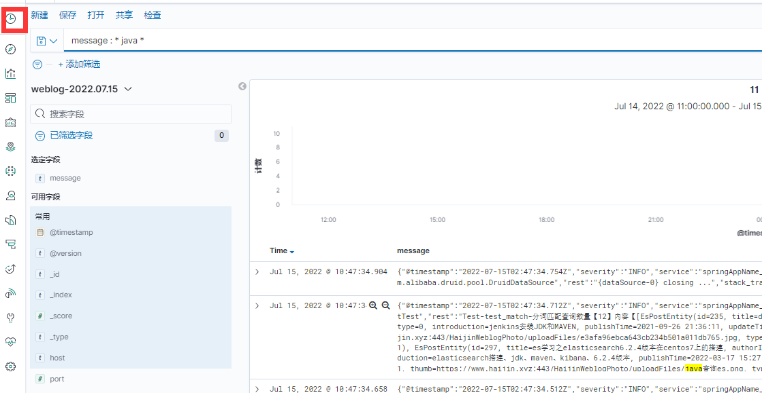Open Maps icon in sidebar
762x393 pixels.
pos(11,146)
